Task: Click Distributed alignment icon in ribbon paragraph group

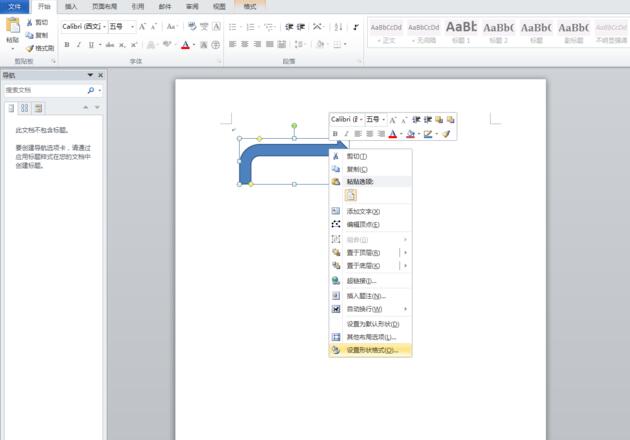Action: [x=282, y=44]
